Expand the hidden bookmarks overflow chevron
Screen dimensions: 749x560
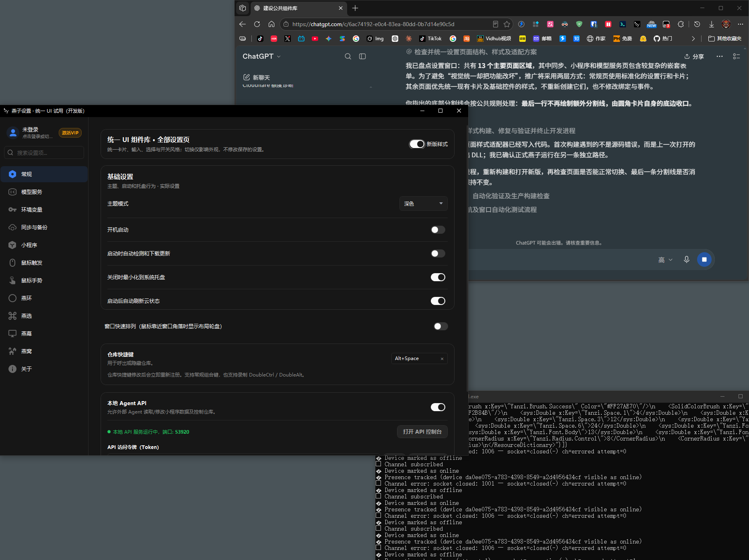[x=693, y=39]
